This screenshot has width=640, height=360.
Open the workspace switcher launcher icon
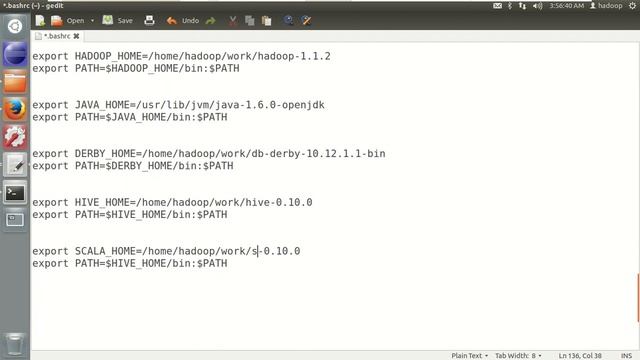pos(15,220)
